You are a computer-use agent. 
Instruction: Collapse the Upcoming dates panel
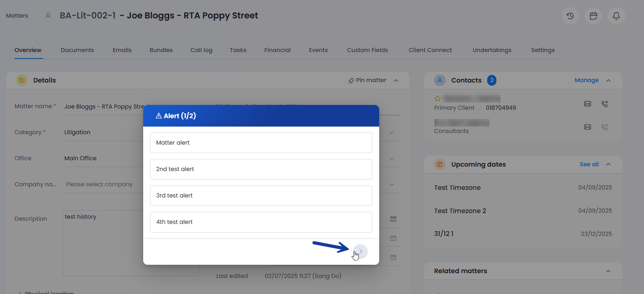point(608,164)
